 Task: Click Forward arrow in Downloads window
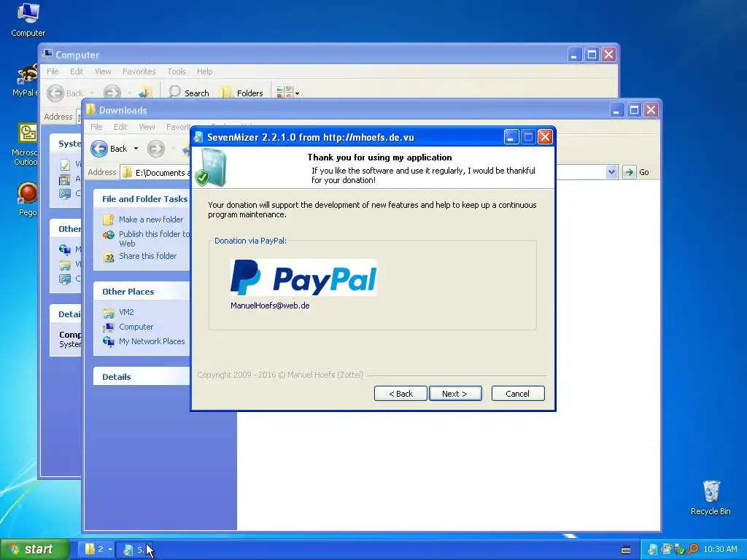coord(156,149)
